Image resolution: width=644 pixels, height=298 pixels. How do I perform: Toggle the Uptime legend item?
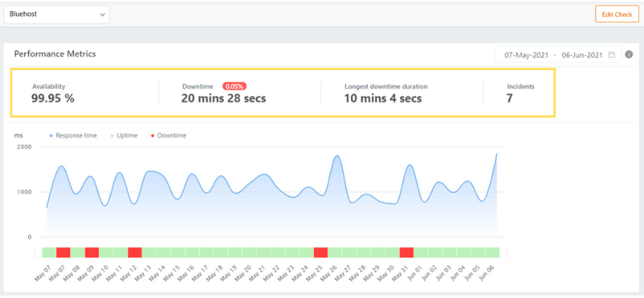124,135
